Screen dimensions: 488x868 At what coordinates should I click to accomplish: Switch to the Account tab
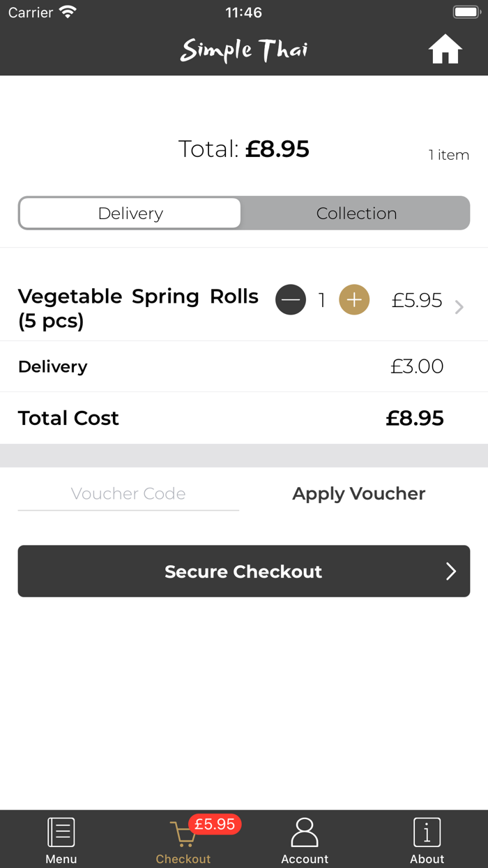305,839
